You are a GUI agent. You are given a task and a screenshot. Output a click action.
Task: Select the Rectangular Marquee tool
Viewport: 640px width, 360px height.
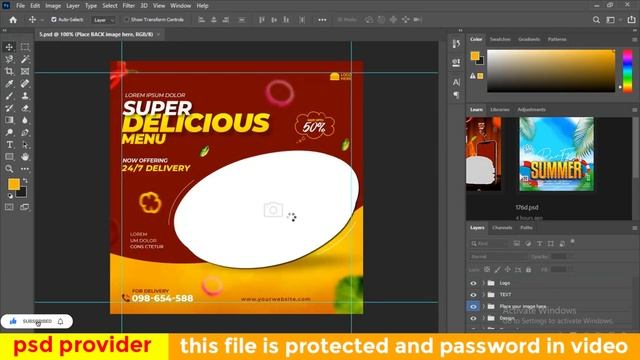pos(25,47)
